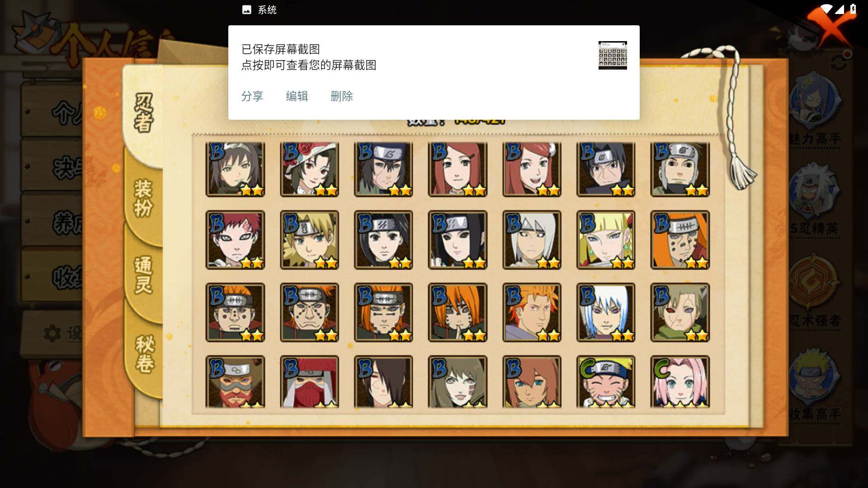Screen dimensions: 868x488
Task: Click the 已保存屏幕截图 notification text
Action: (x=281, y=49)
